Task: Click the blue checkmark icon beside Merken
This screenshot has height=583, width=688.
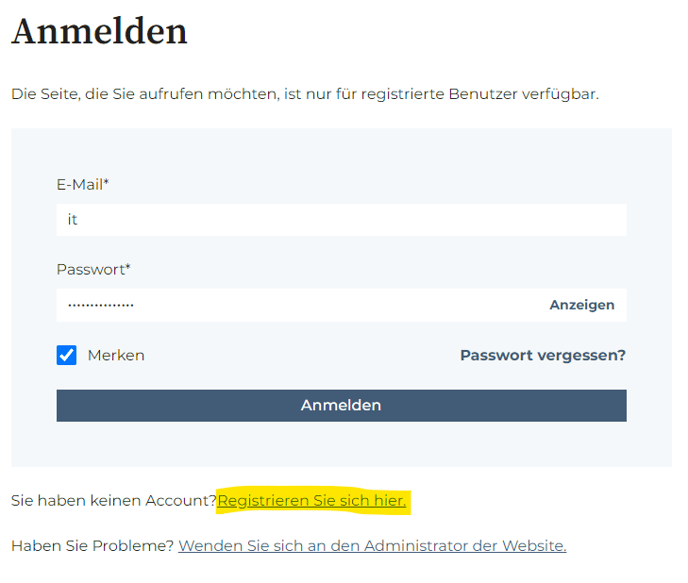Action: [x=66, y=355]
